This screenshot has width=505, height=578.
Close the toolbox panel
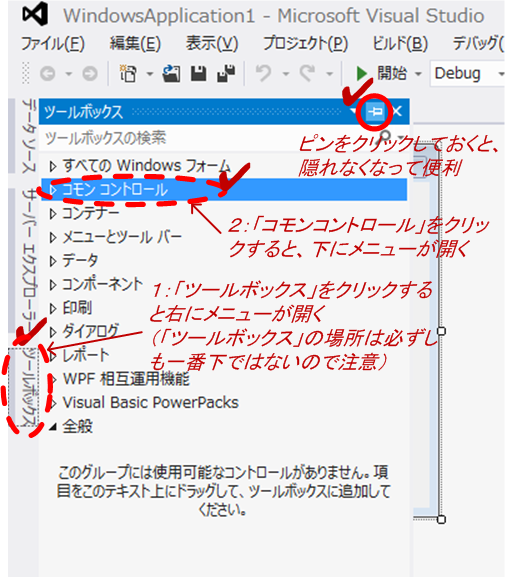click(x=397, y=111)
